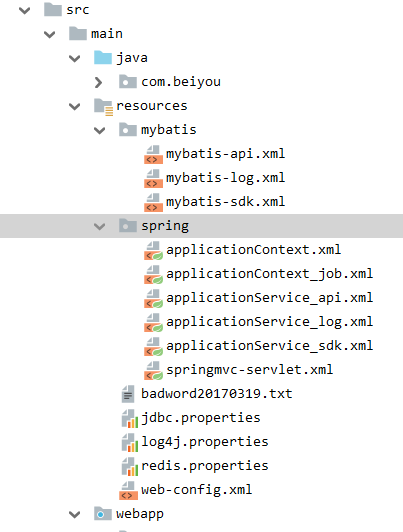Expand the com.beiyou package chevron
Screen dimensions: 403x532
[x=98, y=82]
